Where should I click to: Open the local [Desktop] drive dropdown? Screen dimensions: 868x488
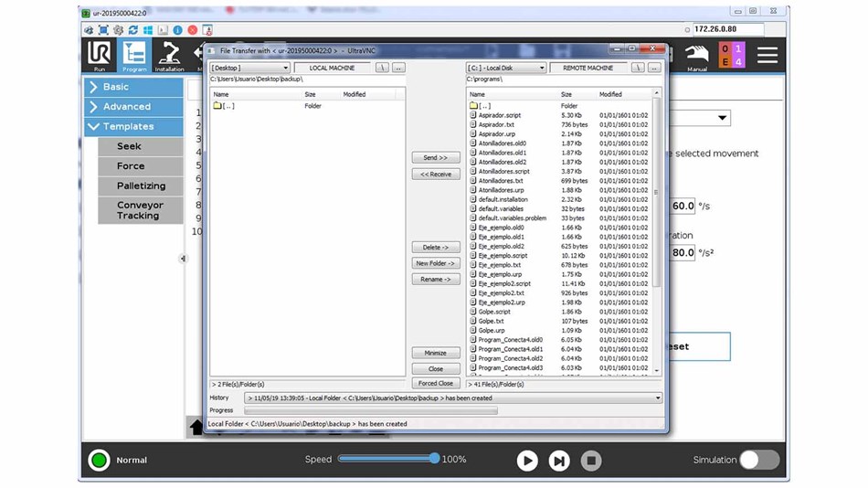click(x=249, y=68)
